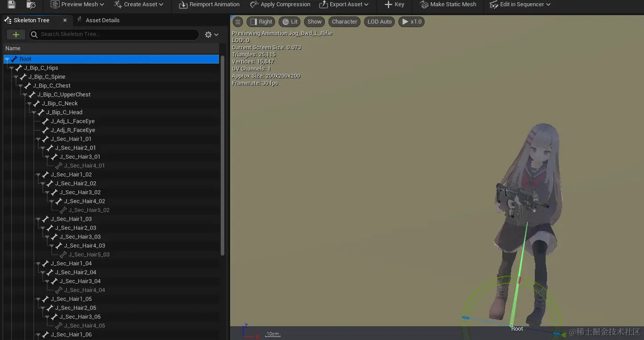Open the skeleton tree settings gear menu
The height and width of the screenshot is (340, 644).
pos(211,35)
